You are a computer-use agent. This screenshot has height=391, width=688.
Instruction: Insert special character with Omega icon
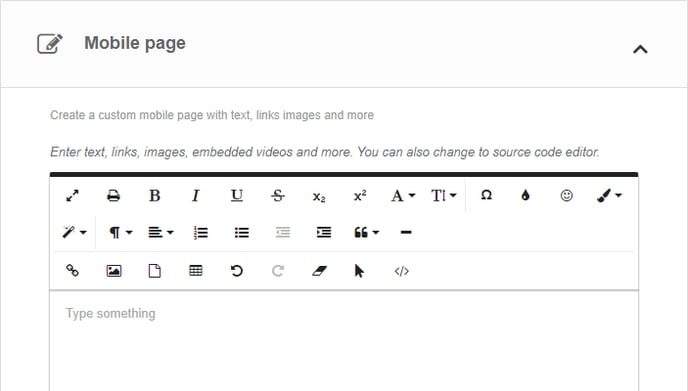point(486,195)
